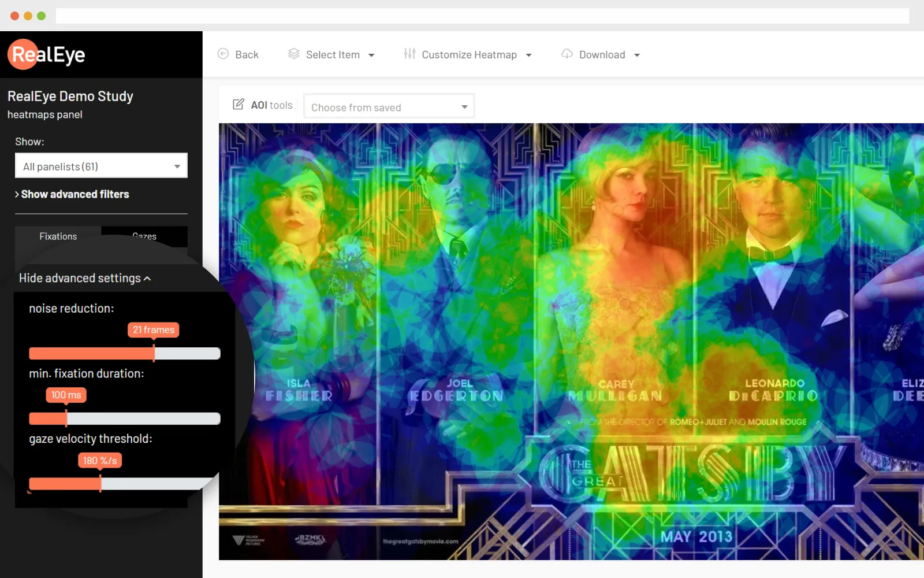Image resolution: width=924 pixels, height=578 pixels.
Task: Click the RealEye logo
Action: 46,54
